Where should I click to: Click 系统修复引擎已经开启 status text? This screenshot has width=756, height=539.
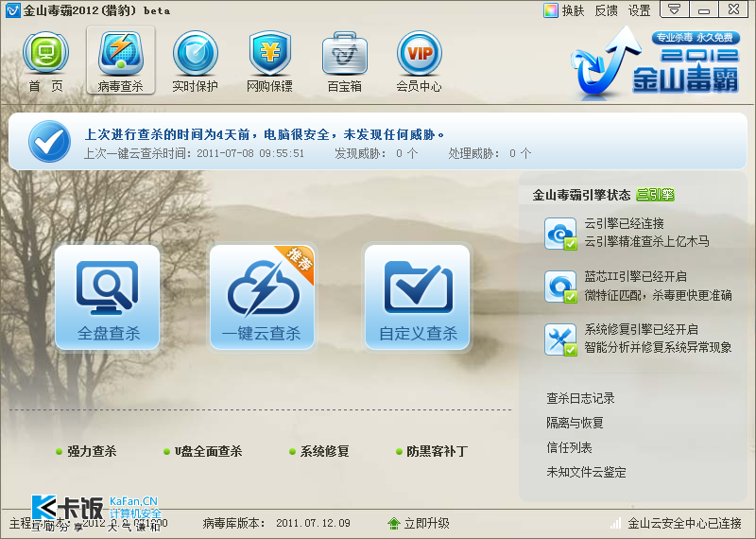pyautogui.click(x=642, y=330)
